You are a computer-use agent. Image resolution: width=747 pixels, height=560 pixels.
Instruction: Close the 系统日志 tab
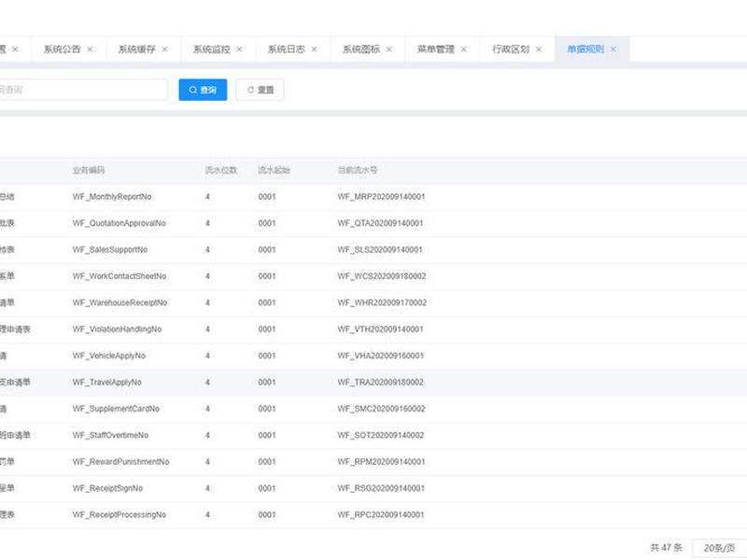315,49
